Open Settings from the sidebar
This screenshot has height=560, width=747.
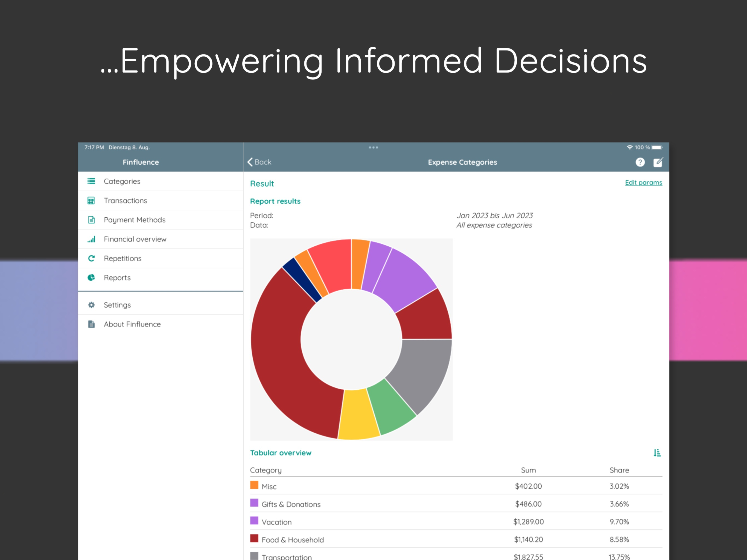point(117,305)
